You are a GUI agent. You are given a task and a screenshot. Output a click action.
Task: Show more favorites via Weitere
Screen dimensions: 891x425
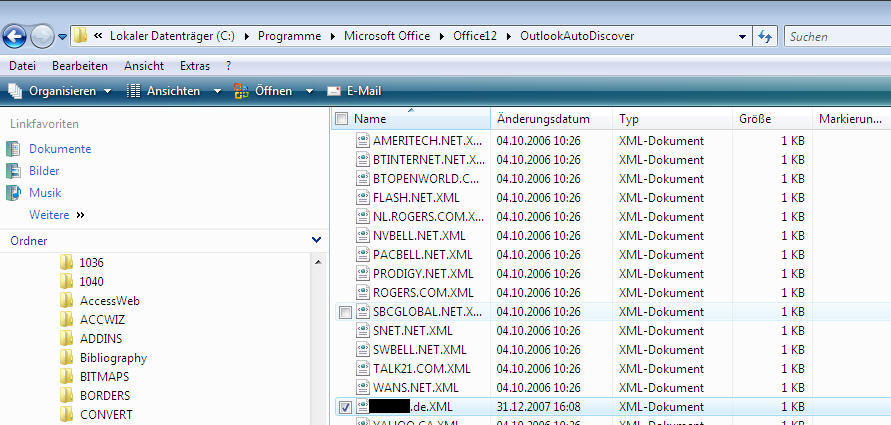pos(49,215)
